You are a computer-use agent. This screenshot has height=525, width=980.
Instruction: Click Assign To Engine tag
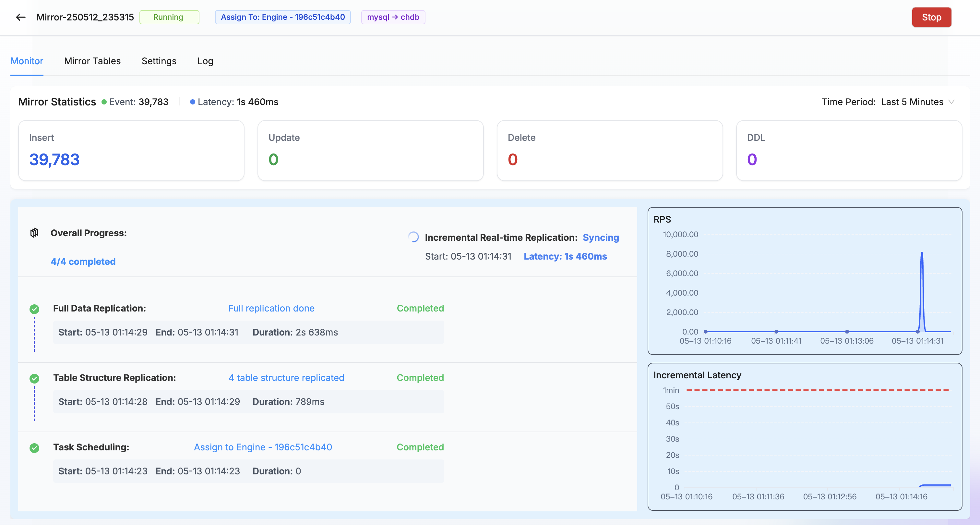pos(283,17)
